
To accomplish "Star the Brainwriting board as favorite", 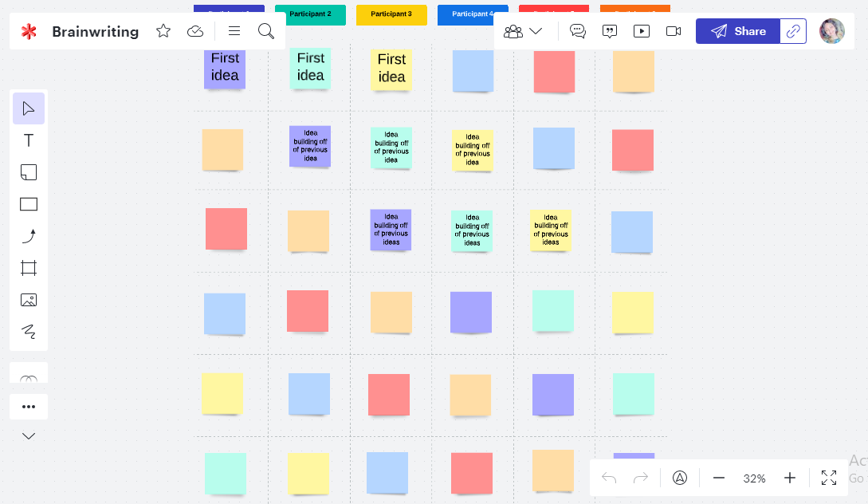I will (163, 31).
